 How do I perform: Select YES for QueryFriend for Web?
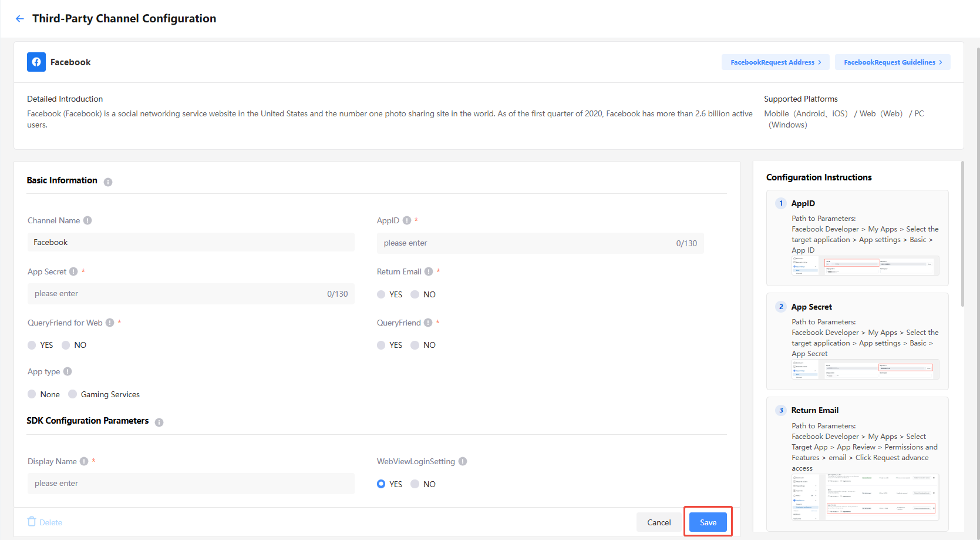coord(32,345)
